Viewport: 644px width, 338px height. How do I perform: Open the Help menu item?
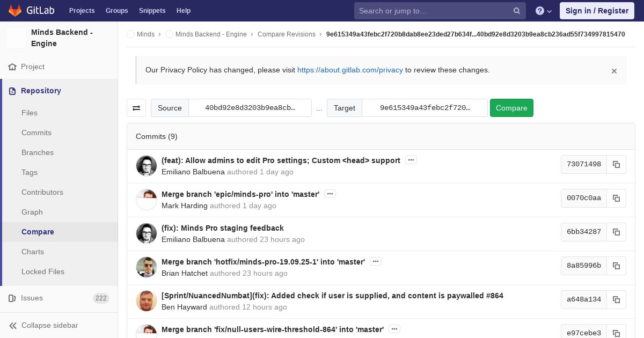point(184,11)
